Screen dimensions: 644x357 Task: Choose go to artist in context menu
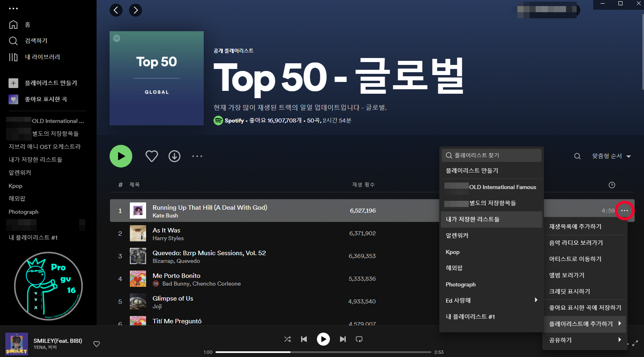point(585,259)
